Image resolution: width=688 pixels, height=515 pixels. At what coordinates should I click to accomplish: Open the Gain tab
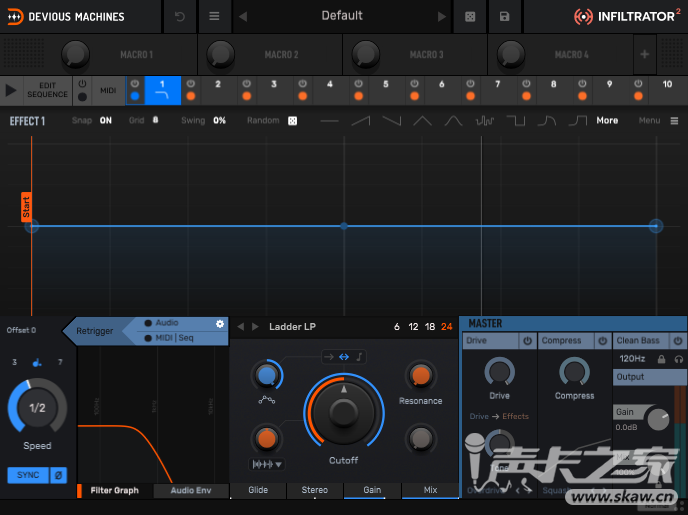pos(372,490)
